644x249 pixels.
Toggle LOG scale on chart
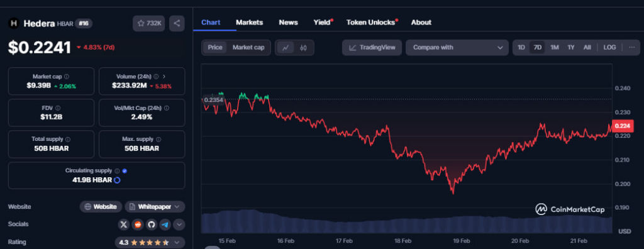click(609, 48)
